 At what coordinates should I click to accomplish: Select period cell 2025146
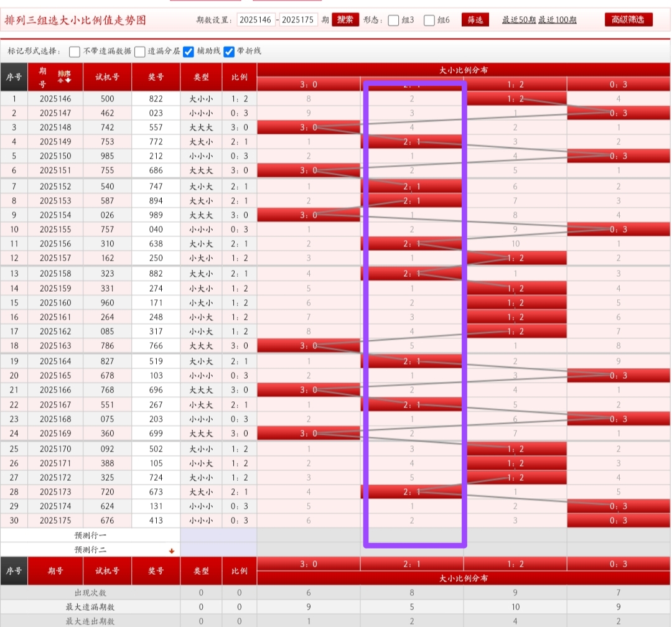55,99
